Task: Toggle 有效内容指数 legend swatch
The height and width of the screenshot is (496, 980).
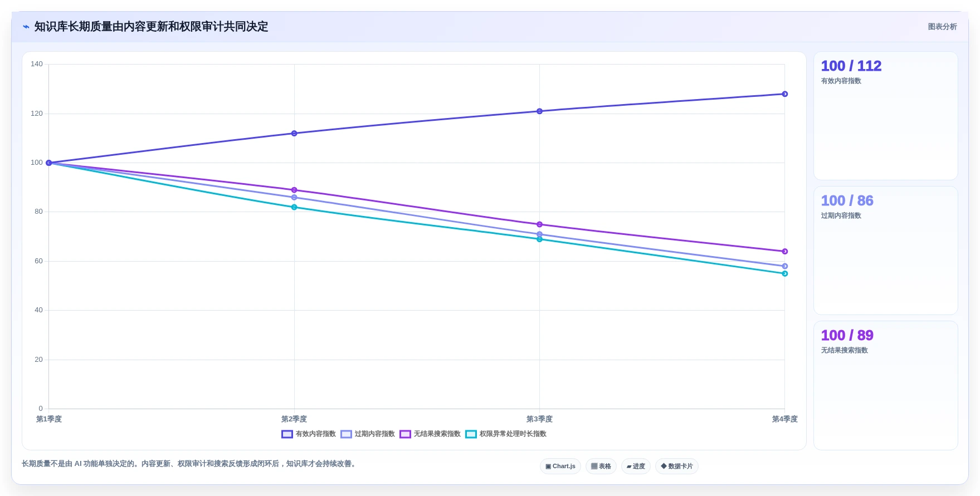Action: pyautogui.click(x=287, y=434)
